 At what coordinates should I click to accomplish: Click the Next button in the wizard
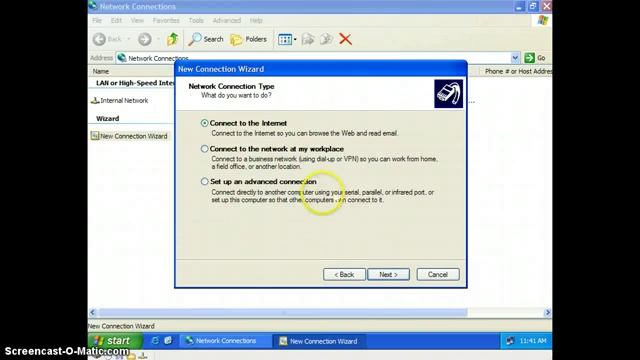[x=388, y=275]
